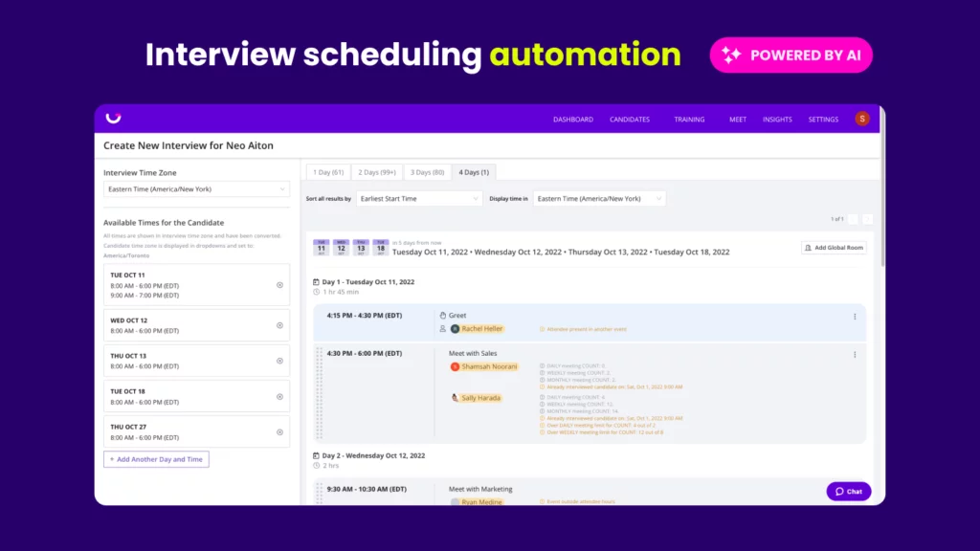Click the Tue 18 calendar date chip
Image resolution: width=980 pixels, height=551 pixels.
tap(381, 248)
